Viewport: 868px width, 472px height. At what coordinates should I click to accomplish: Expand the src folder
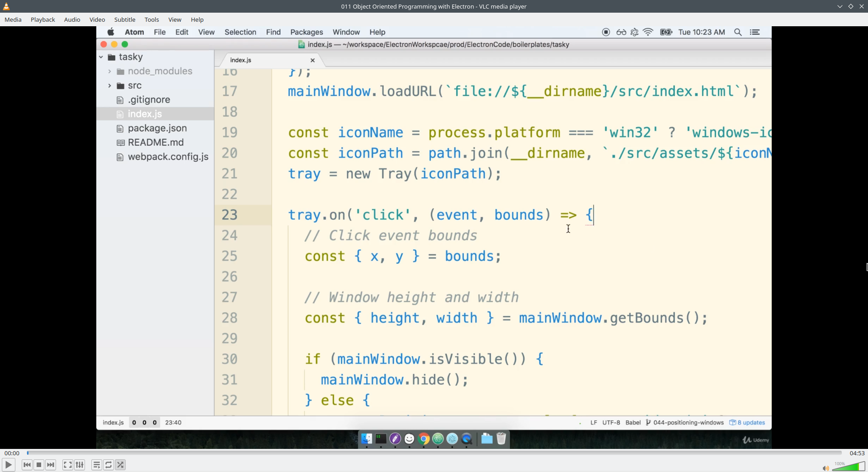pyautogui.click(x=110, y=86)
